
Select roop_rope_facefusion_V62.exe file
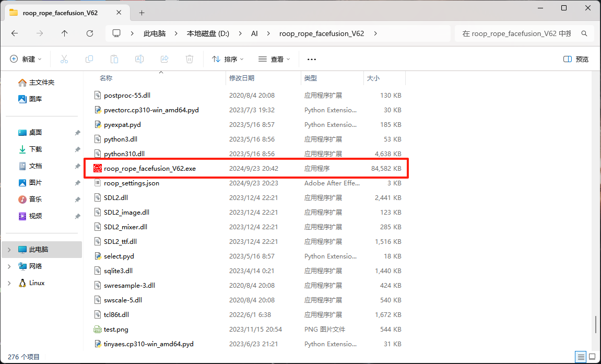tap(150, 169)
